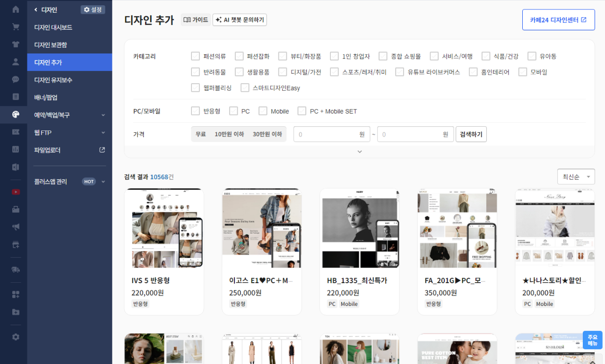Click the 검색하기 button
Image resolution: width=605 pixels, height=364 pixels.
[x=471, y=134]
